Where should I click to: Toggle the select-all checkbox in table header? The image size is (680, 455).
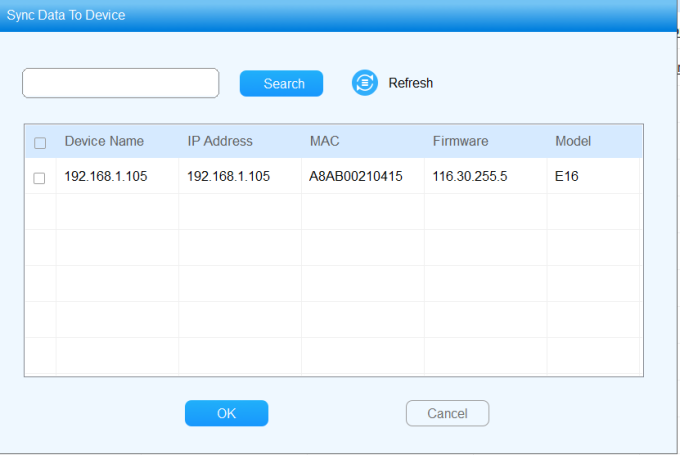coord(40,143)
